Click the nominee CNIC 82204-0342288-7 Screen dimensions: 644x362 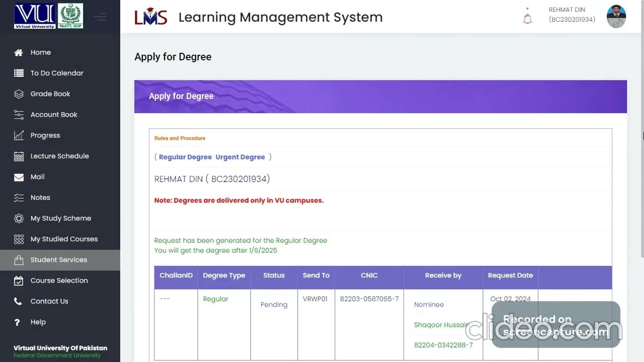click(443, 345)
